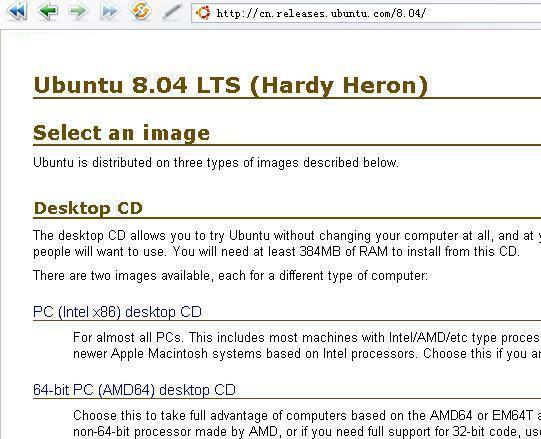Click text 'You will need at least 384MB'
This screenshot has height=439, width=541.
pyautogui.click(x=257, y=251)
